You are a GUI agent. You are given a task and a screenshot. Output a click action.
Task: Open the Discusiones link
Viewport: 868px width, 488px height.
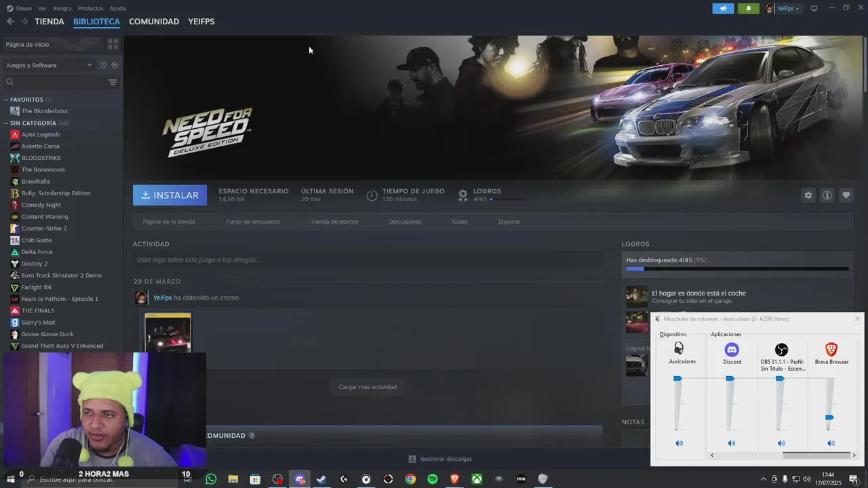pos(405,222)
